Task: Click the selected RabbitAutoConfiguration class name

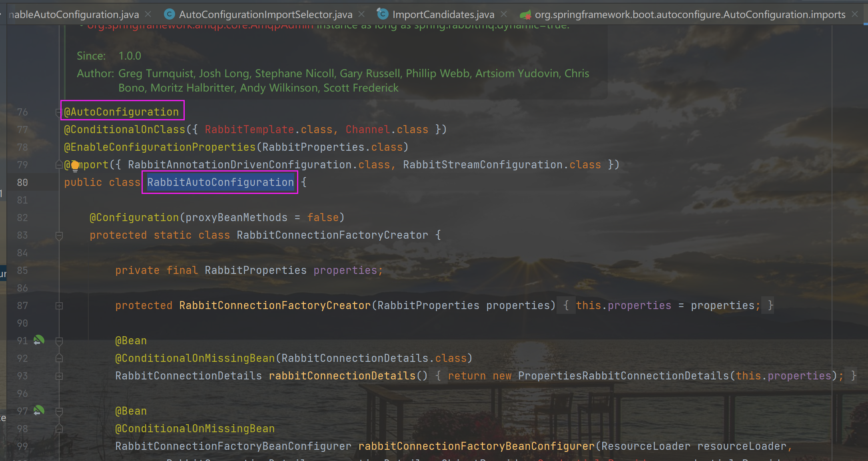Action: pyautogui.click(x=220, y=182)
